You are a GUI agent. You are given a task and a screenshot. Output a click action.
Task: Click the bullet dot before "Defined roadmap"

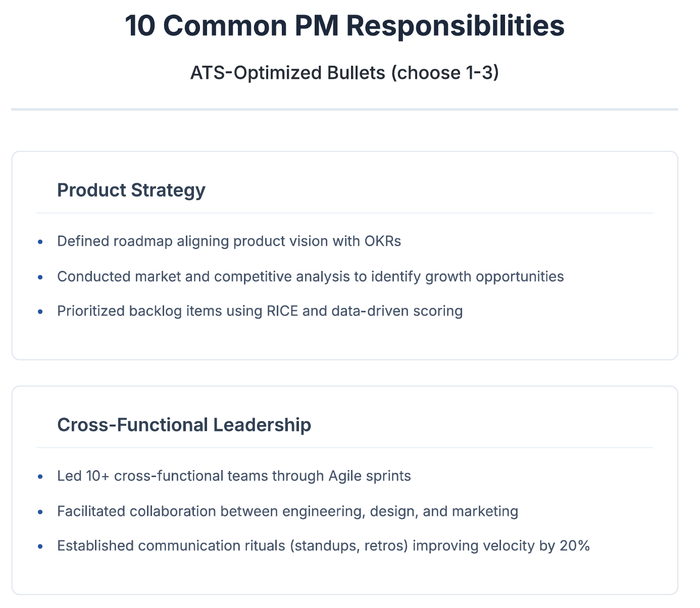click(40, 242)
